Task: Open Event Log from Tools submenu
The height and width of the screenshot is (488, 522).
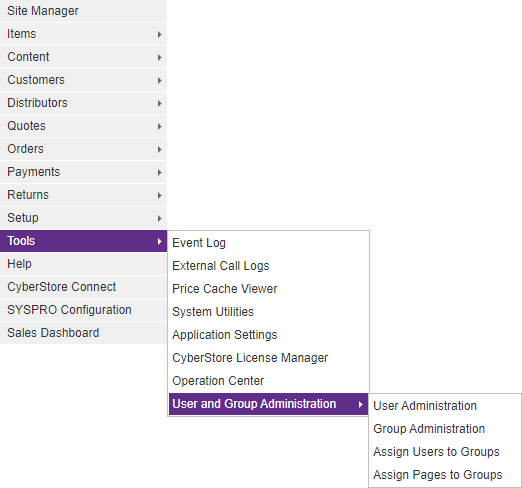Action: pyautogui.click(x=269, y=243)
